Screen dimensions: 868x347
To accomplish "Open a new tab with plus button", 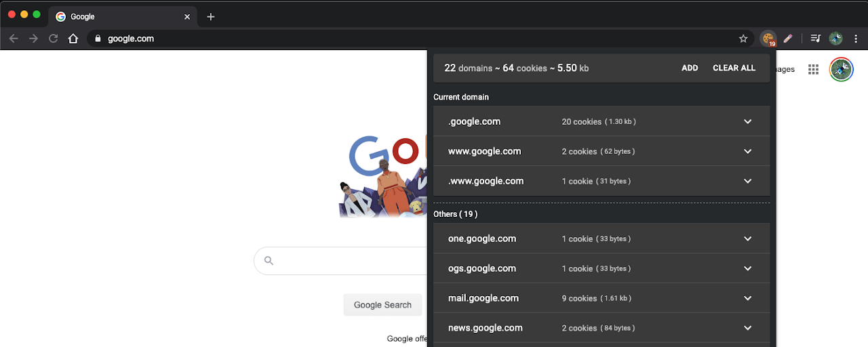I will point(210,16).
